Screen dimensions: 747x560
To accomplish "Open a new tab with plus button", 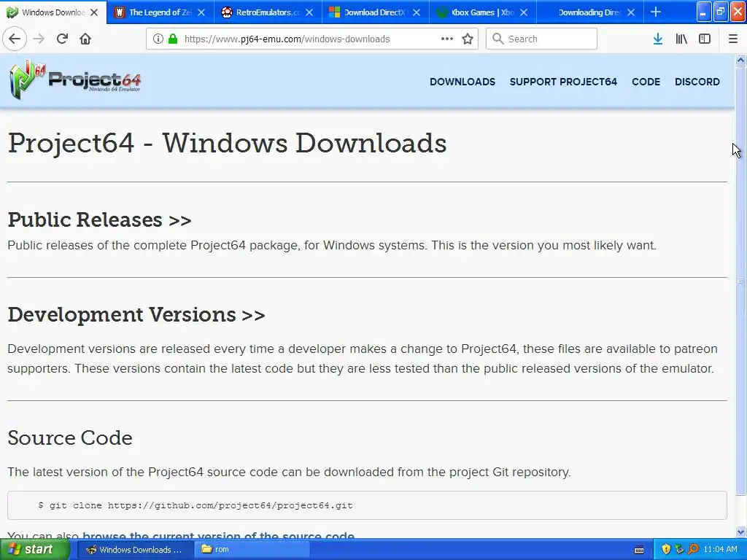I will (x=656, y=12).
